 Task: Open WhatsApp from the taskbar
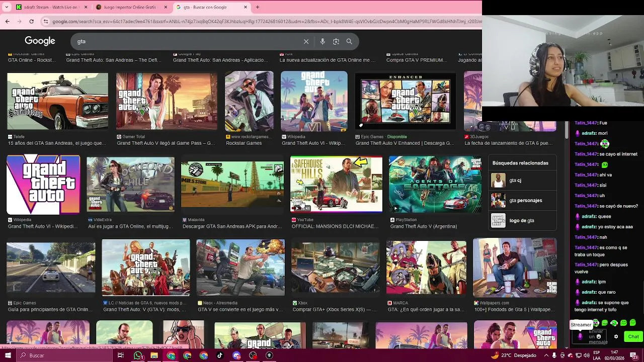(138, 355)
